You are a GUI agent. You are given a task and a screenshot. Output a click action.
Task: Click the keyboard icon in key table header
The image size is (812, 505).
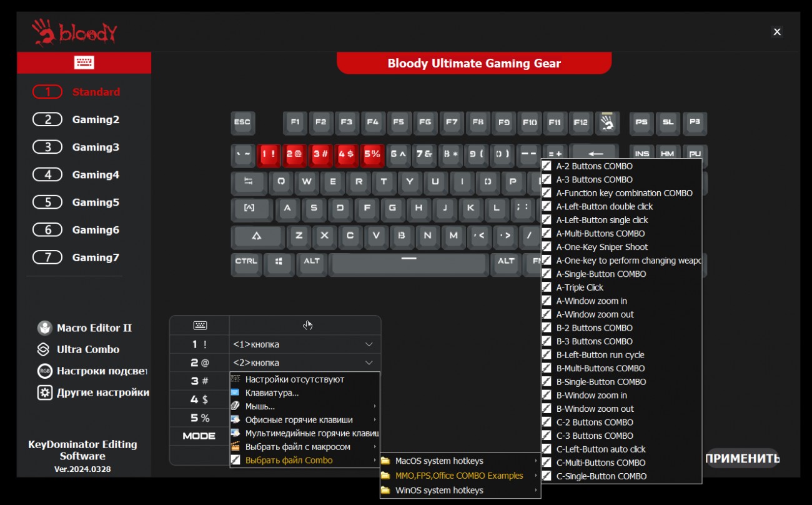pos(200,326)
